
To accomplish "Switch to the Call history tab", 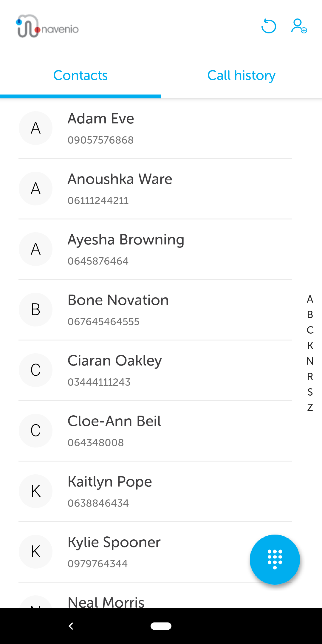I will (241, 76).
